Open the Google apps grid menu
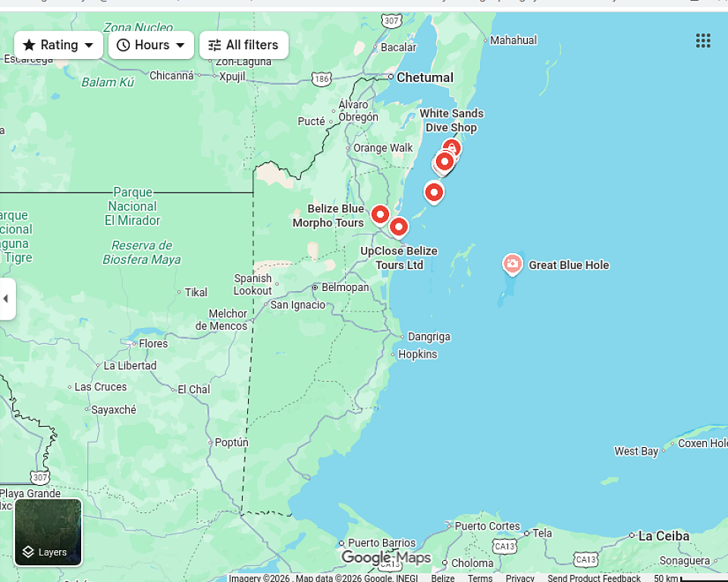Image resolution: width=728 pixels, height=582 pixels. click(x=703, y=41)
